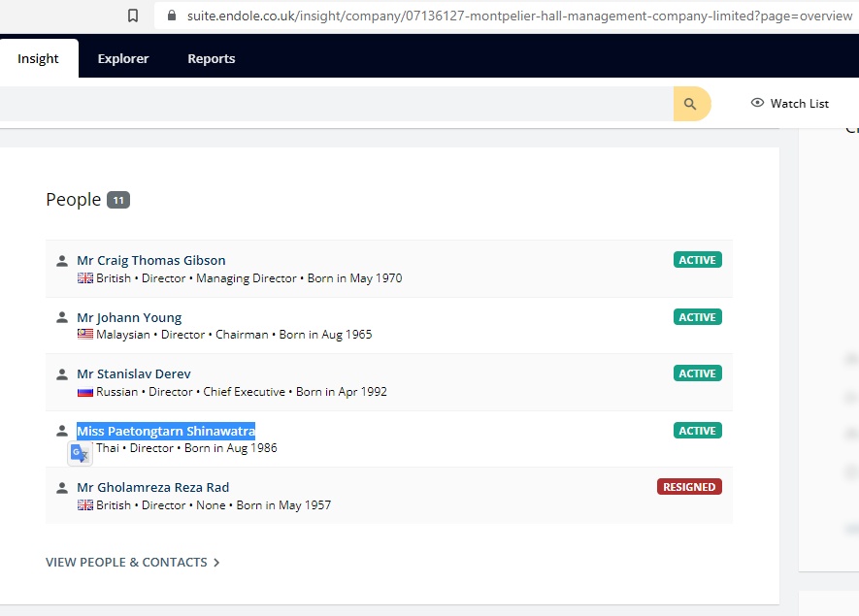Open Mr Gholamreza Reza Rad's profile
Screen dimensions: 859x616
tap(153, 487)
